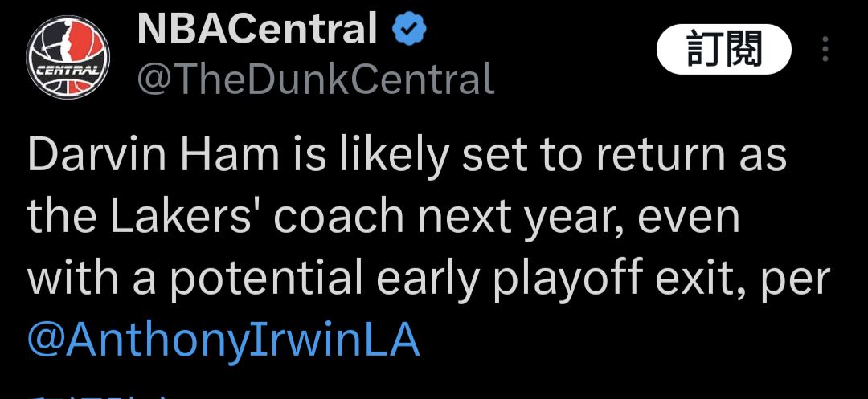Viewport: 868px width, 399px height.
Task: Click the words "Darvin Ham" in the tweet
Action: [154, 156]
